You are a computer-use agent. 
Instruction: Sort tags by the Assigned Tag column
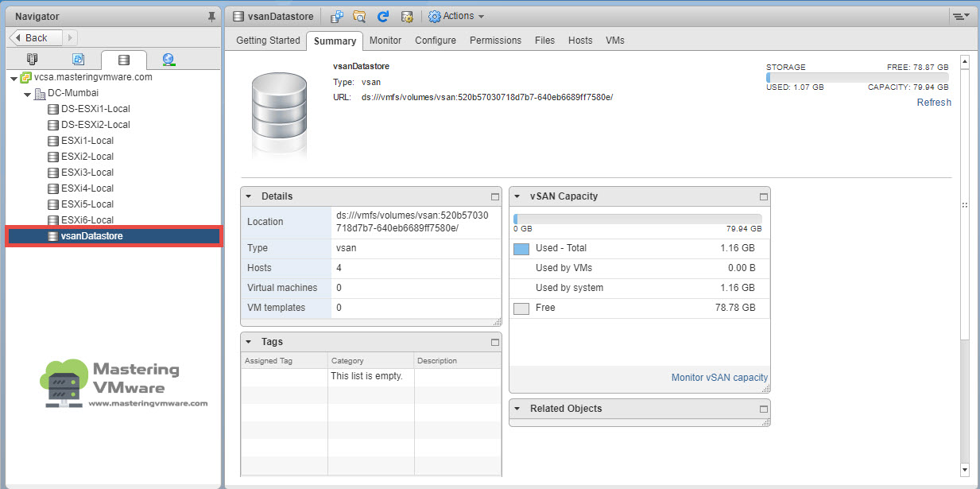click(284, 361)
